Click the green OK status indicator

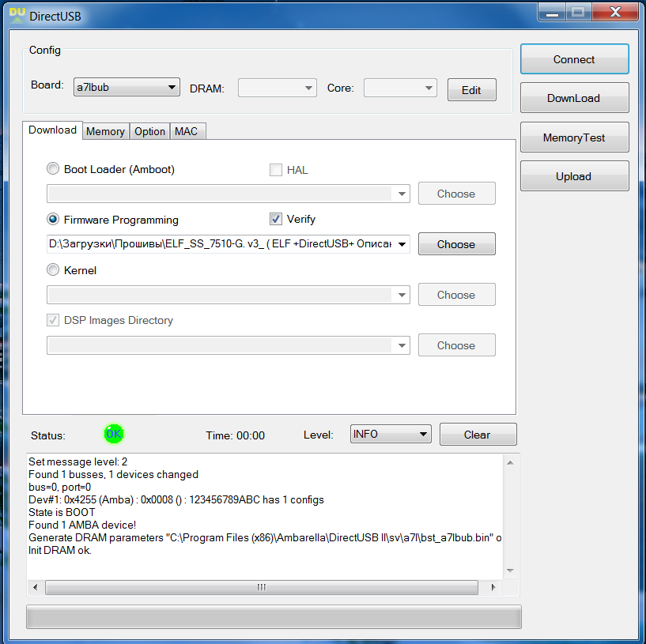(114, 434)
